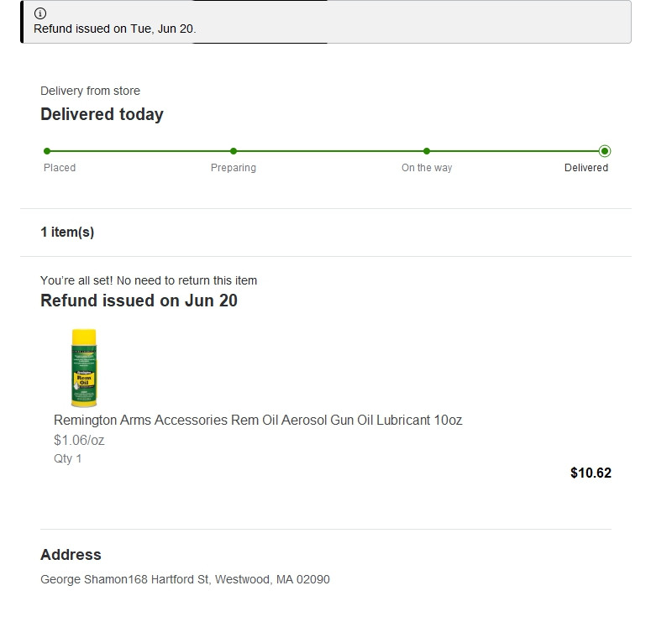Screen dimensions: 672x643
Task: Click the info icon in refund banner
Action: point(40,13)
